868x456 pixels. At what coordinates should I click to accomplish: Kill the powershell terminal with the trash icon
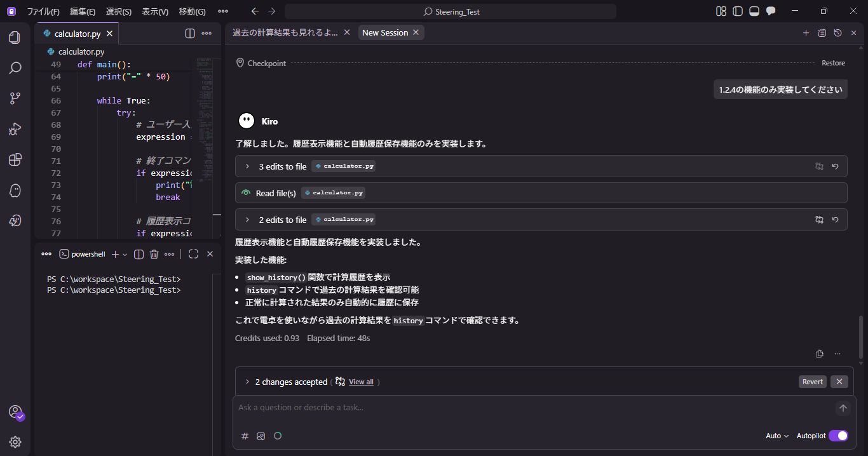click(x=153, y=253)
